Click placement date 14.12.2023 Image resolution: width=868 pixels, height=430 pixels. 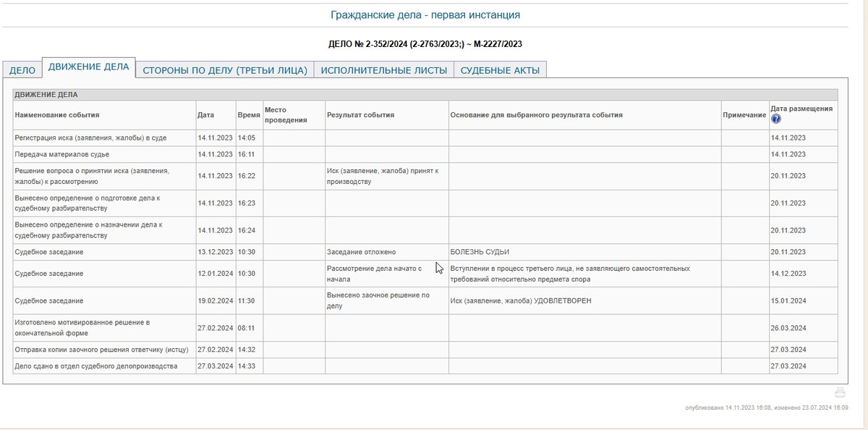788,274
